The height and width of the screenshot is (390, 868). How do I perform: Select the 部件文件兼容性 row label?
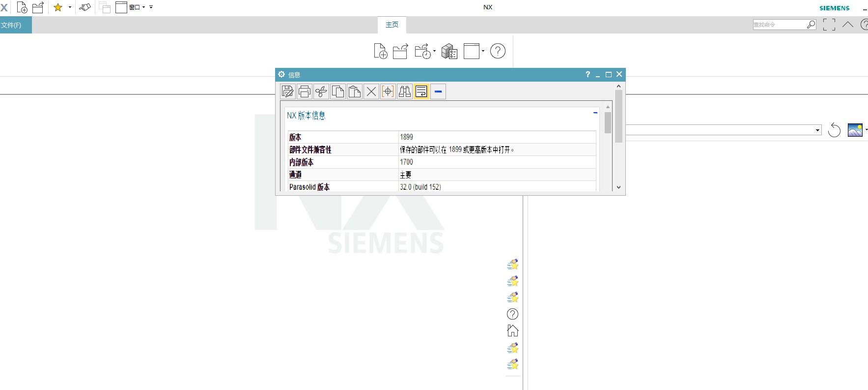(310, 150)
